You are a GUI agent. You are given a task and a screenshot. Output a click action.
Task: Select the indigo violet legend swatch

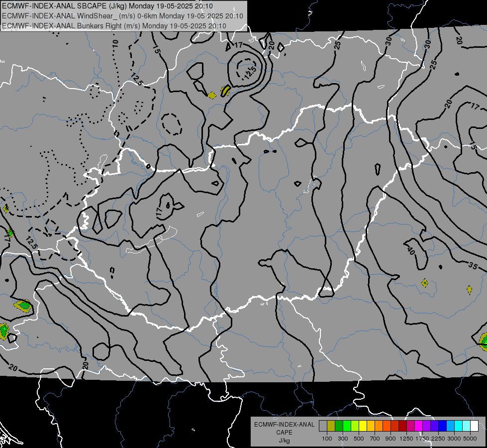[434, 426]
